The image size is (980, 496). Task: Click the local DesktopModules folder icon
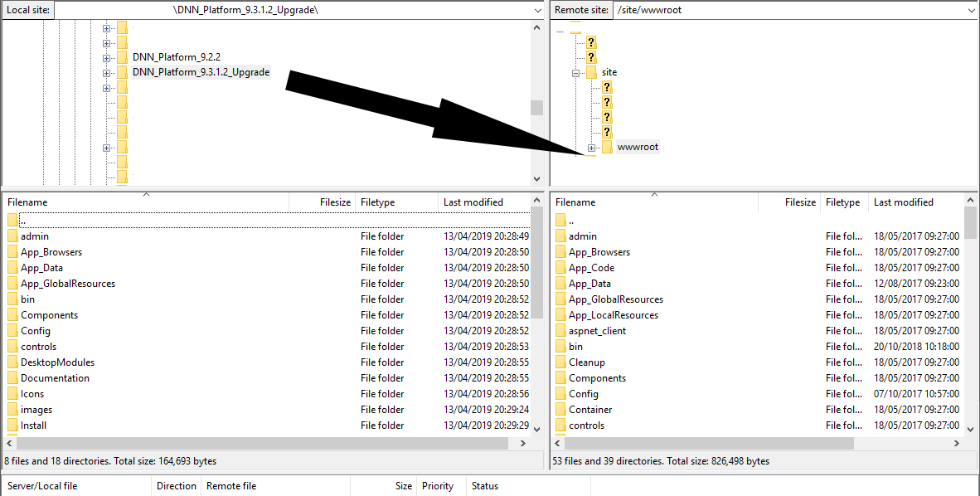12,362
